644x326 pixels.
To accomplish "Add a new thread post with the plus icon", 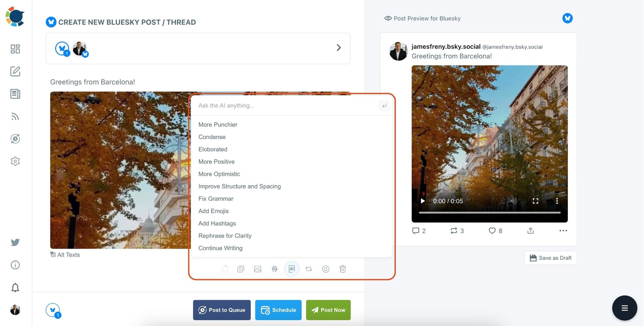I will click(x=241, y=269).
